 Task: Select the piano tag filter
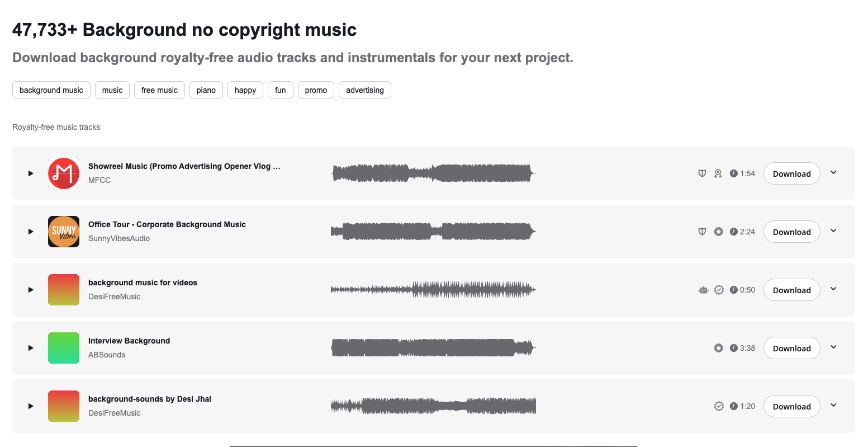coord(206,90)
